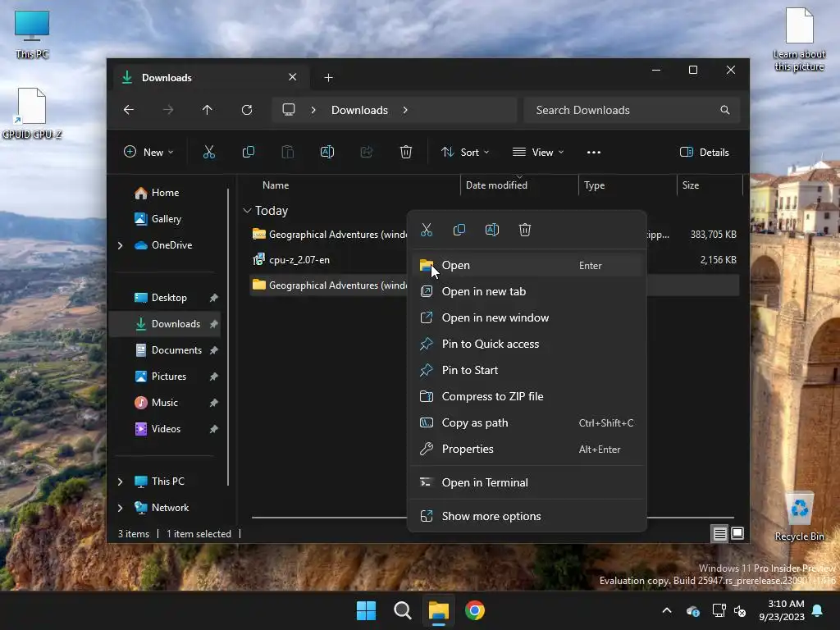Click the File Explorer icon on the taskbar
840x630 pixels.
pos(438,610)
